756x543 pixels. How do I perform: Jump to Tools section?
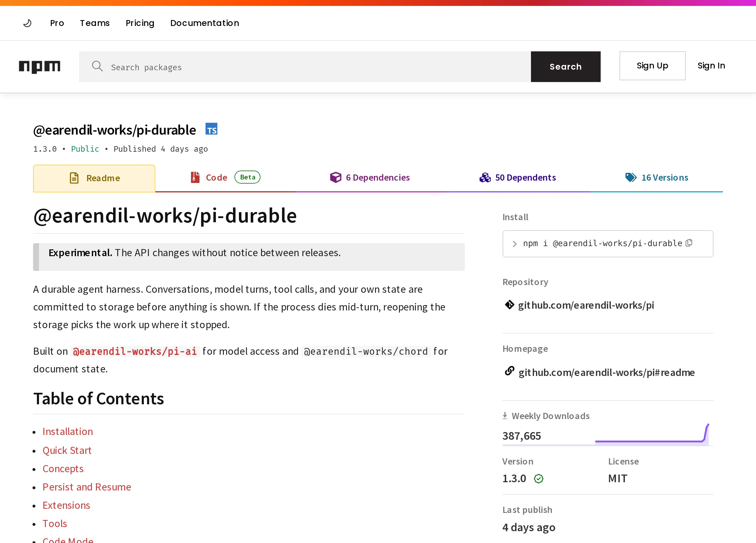(x=55, y=524)
